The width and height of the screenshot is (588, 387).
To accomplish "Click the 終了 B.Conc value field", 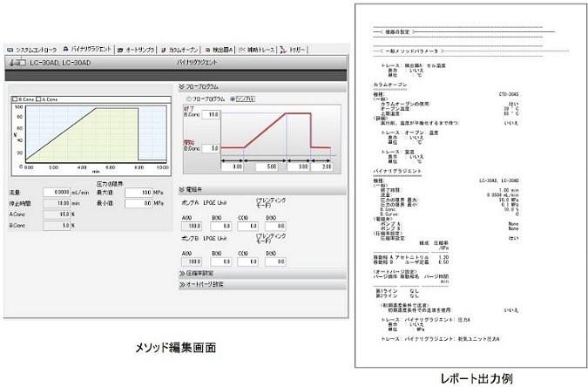I will click(x=211, y=114).
